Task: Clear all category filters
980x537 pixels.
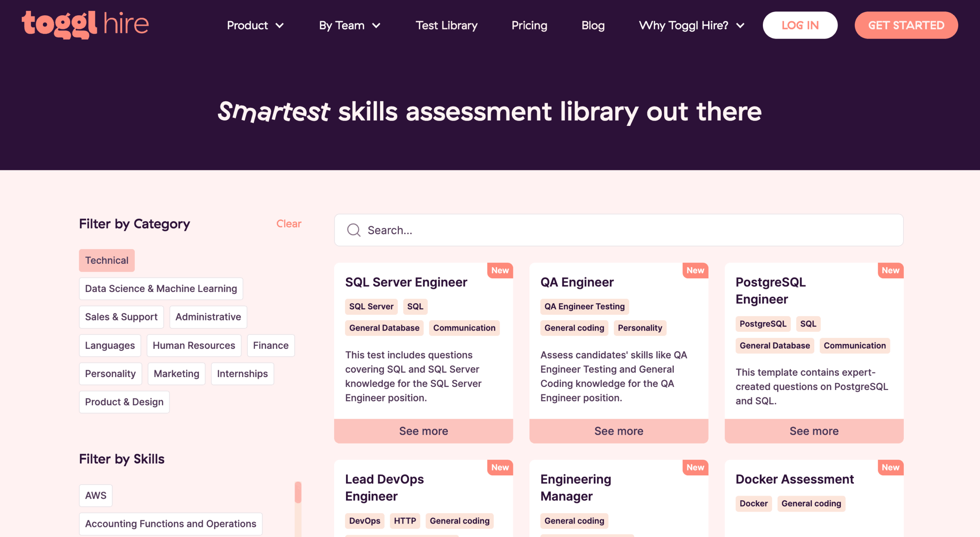Action: pos(289,224)
